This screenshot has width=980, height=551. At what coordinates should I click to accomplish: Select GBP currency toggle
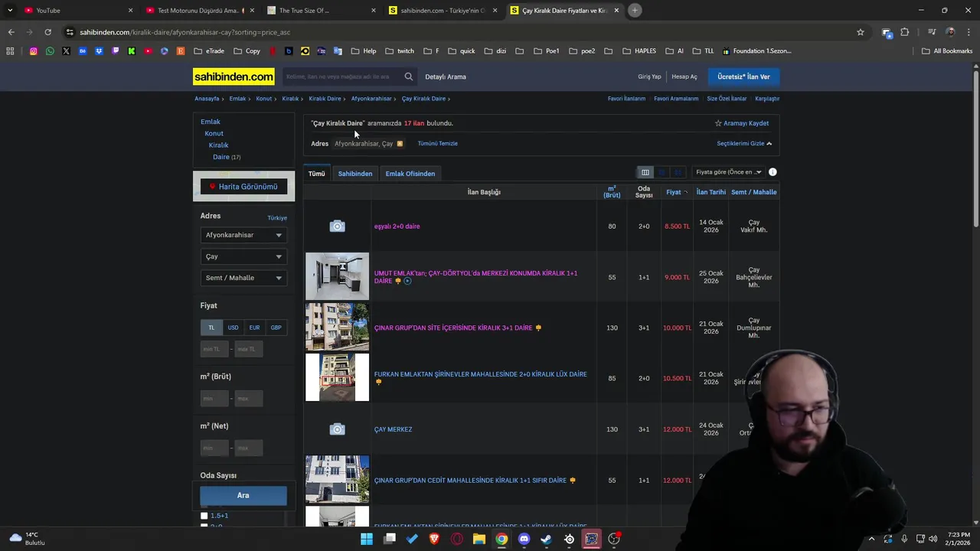point(276,328)
